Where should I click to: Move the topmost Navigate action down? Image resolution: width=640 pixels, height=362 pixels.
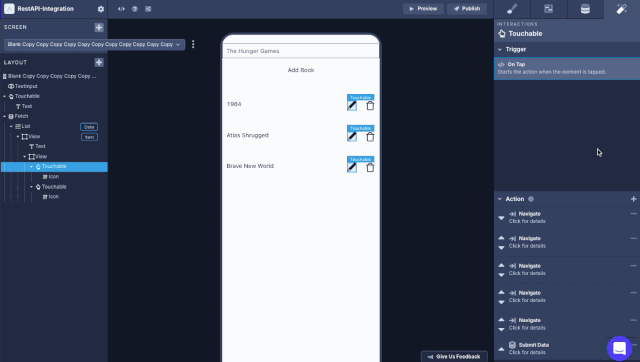click(501, 218)
